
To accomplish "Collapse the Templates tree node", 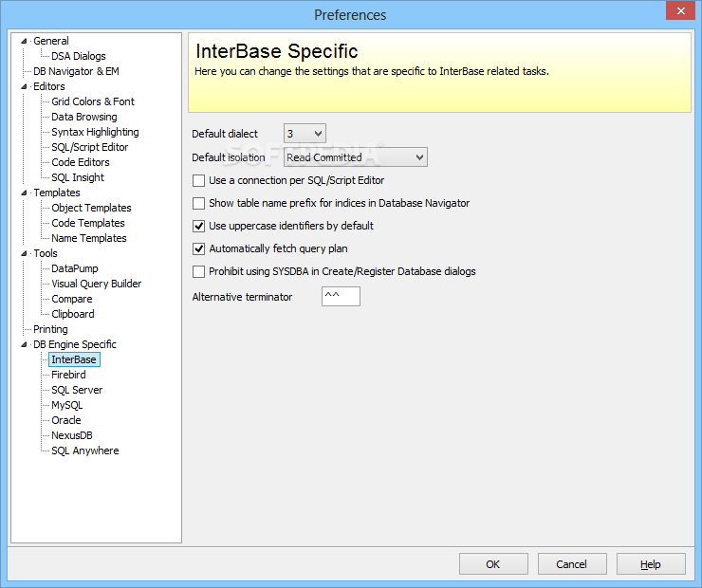I will pos(24,193).
